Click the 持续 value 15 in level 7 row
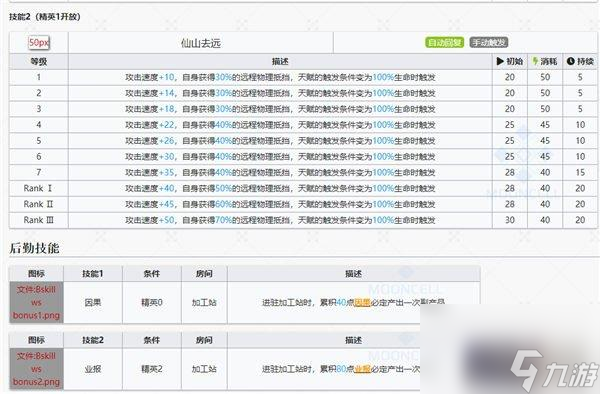 tap(580, 173)
